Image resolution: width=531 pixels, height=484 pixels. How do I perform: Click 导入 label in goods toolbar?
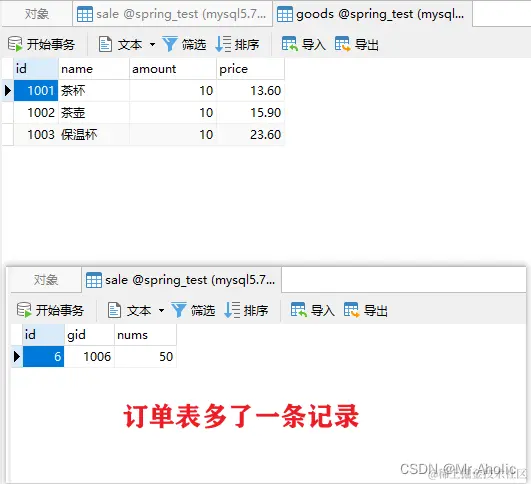[x=314, y=44]
